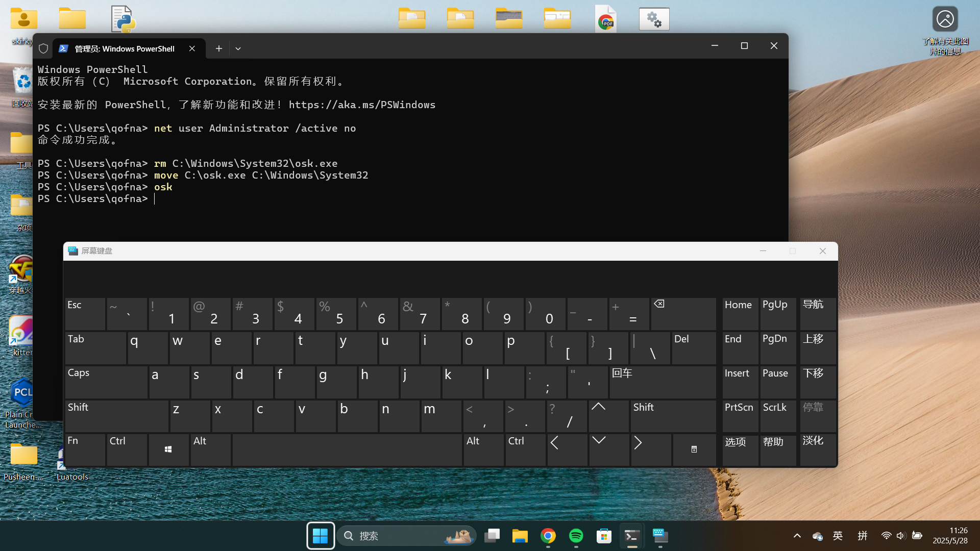Expand hidden system tray icons
980x551 pixels.
tap(797, 536)
